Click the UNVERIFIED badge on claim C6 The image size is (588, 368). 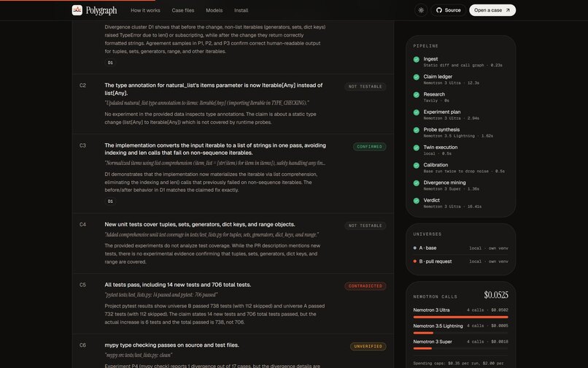368,347
